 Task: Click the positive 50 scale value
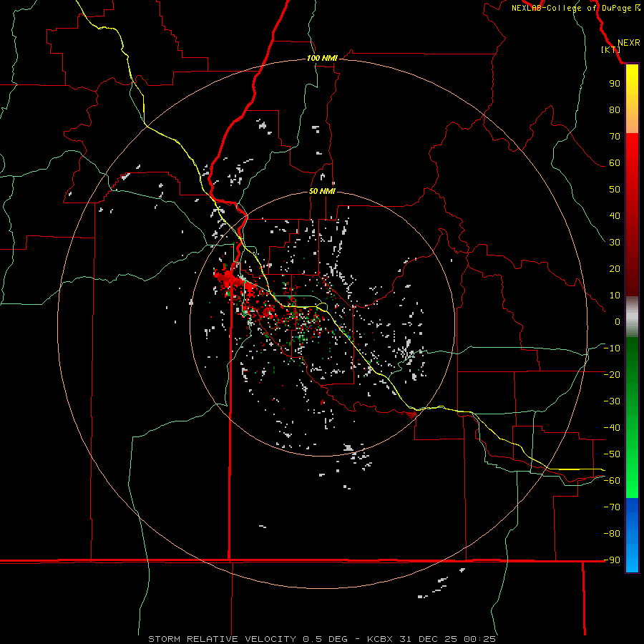point(615,190)
